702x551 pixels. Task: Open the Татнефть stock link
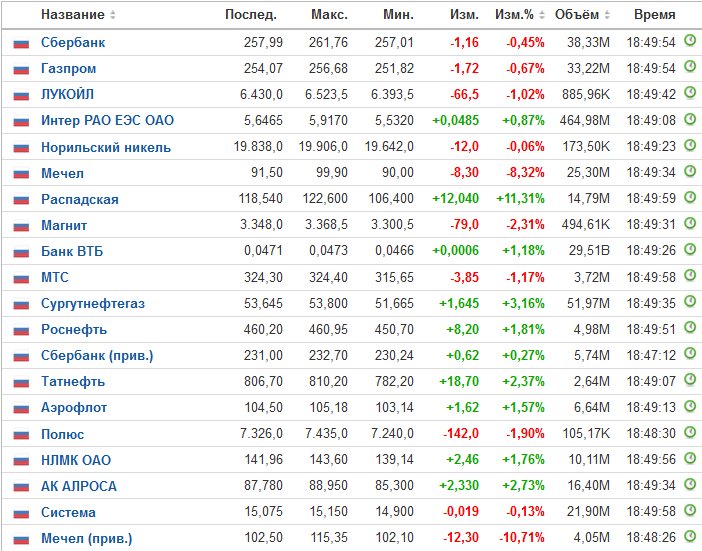tap(73, 381)
